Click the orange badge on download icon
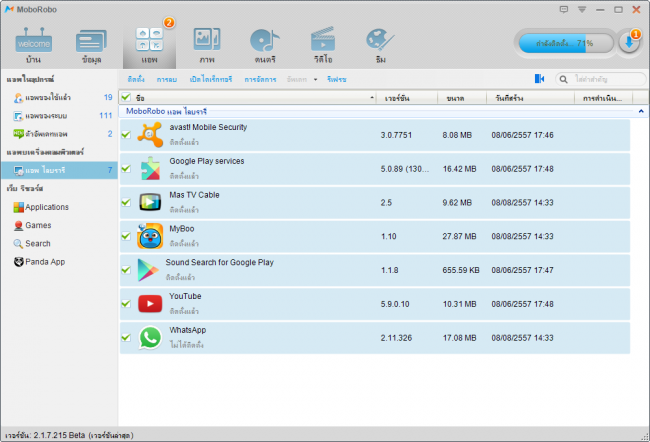Viewport: 650px width, 442px height. [635, 34]
